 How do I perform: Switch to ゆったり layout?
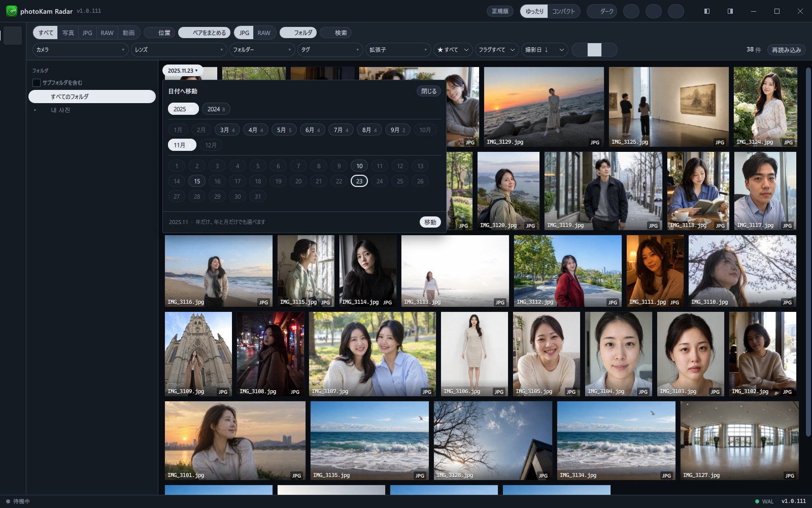pyautogui.click(x=534, y=11)
